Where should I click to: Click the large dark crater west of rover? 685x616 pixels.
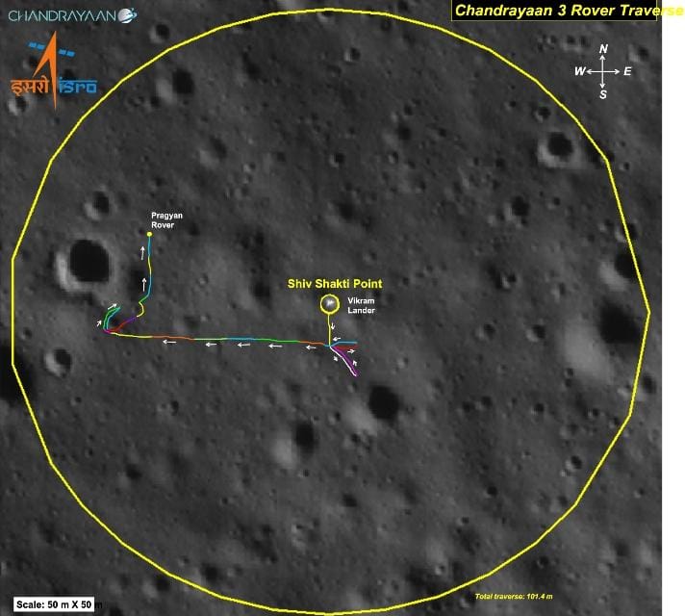(88, 262)
